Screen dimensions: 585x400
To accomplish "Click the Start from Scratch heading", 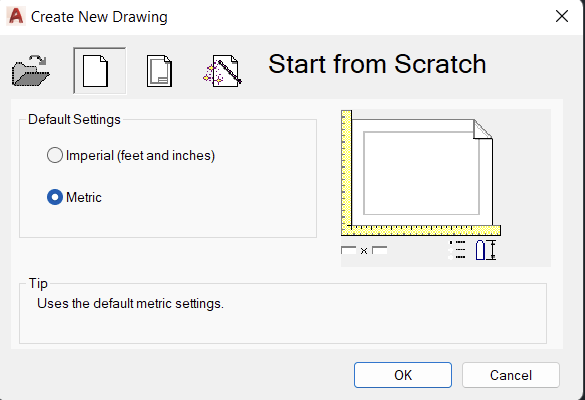I will pos(377,64).
